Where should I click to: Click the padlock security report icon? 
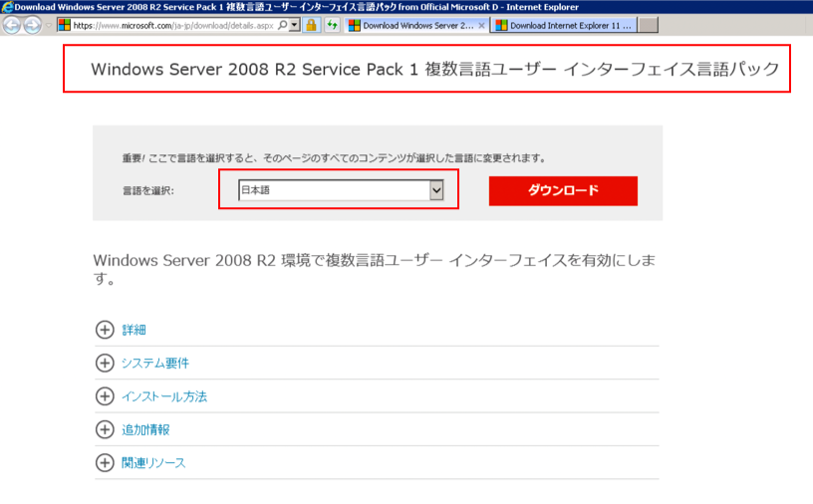(x=311, y=25)
